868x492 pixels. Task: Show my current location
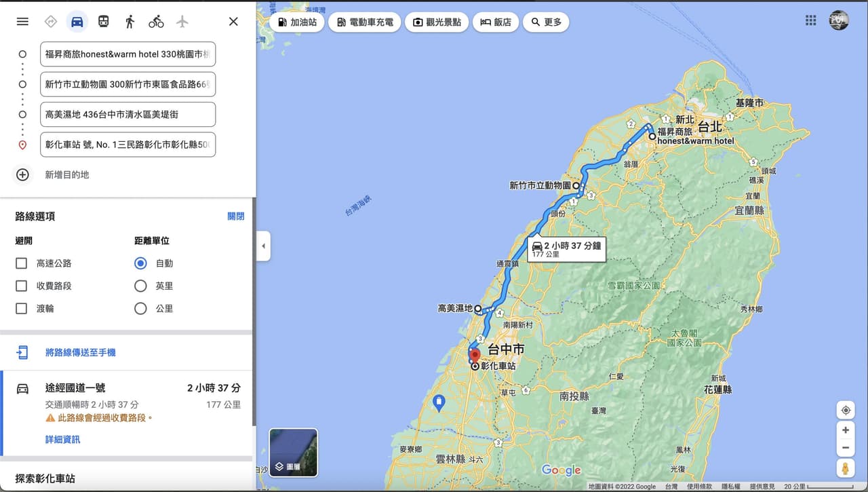tap(846, 410)
